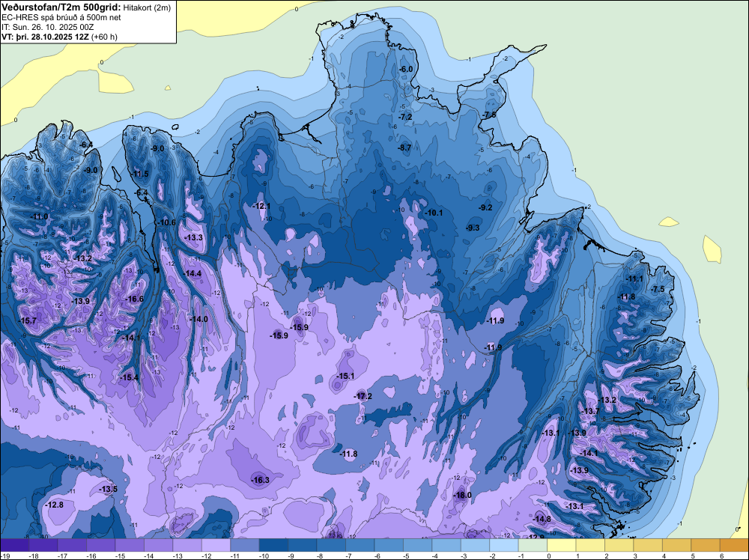The image size is (749, 560).
Task: Select legend swatch between -1 and 0
Action: pos(533,545)
